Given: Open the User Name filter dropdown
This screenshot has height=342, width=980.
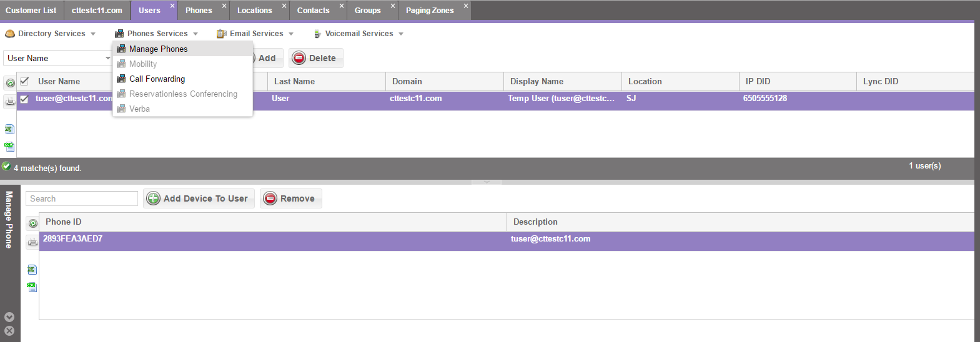Looking at the screenshot, I should pos(108,58).
